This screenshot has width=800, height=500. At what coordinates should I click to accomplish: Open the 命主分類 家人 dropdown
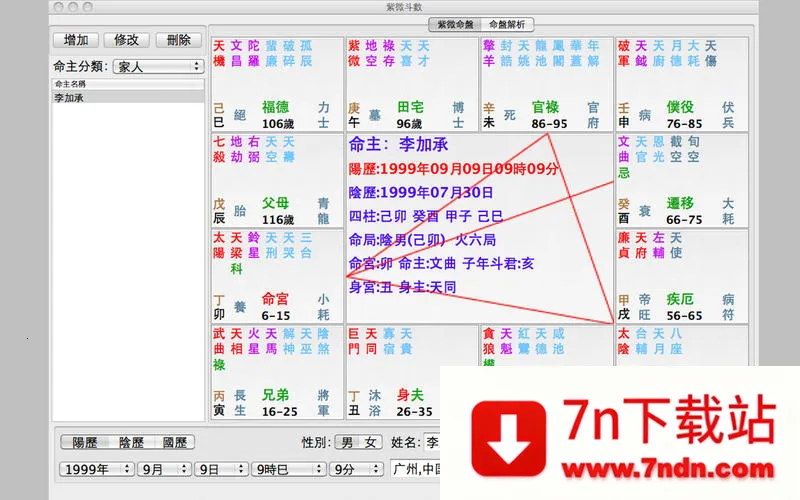[158, 66]
